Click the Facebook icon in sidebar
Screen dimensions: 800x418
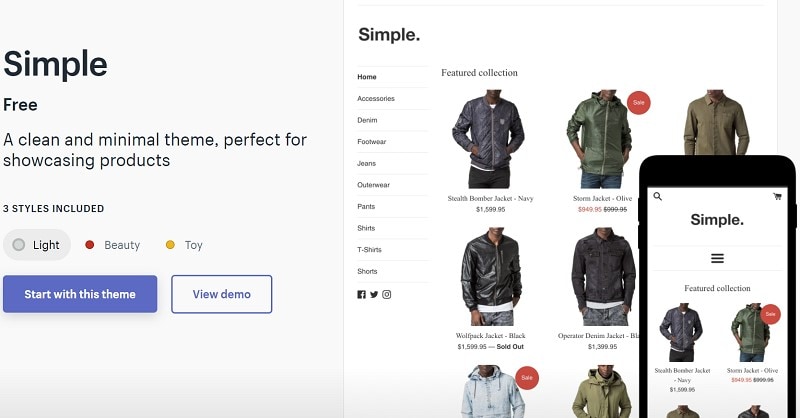coord(361,294)
